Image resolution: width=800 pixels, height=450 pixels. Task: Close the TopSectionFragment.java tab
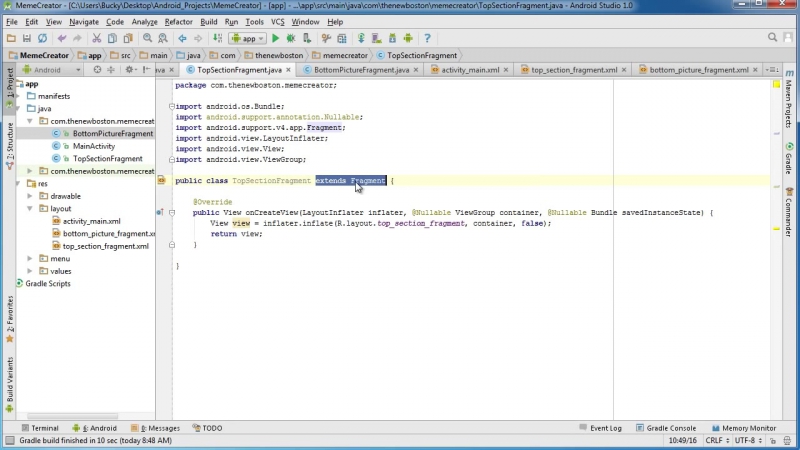288,70
